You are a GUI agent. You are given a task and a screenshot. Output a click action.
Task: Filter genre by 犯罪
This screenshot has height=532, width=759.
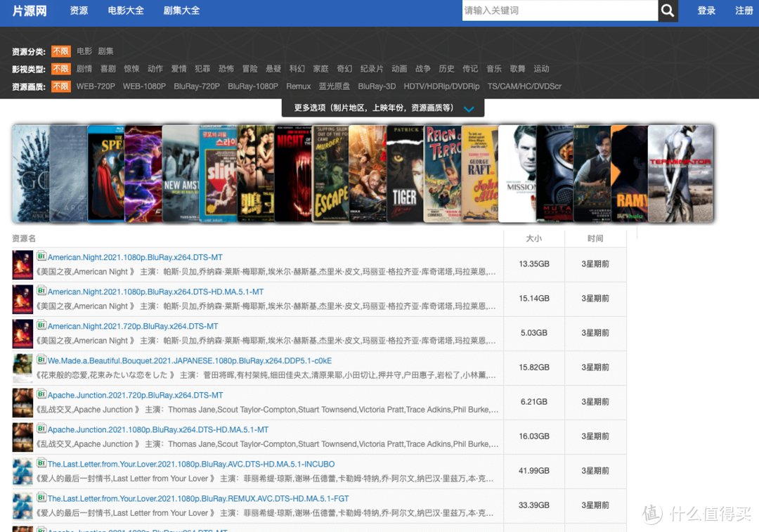[202, 69]
